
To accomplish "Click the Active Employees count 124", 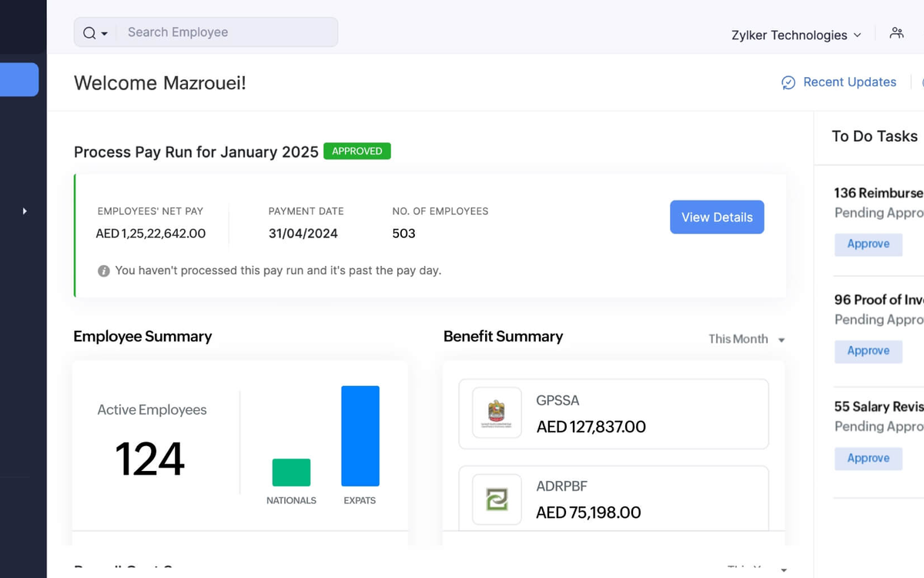I will [x=150, y=459].
